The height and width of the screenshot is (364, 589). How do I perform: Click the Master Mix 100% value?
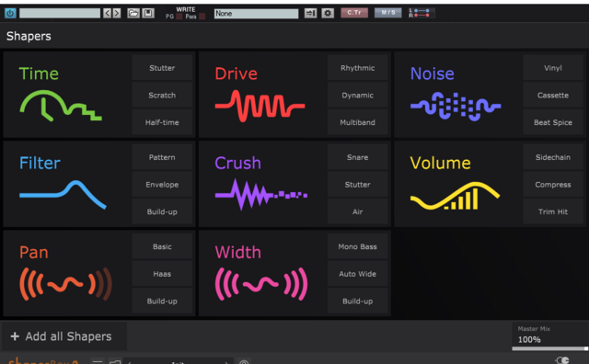(x=529, y=339)
